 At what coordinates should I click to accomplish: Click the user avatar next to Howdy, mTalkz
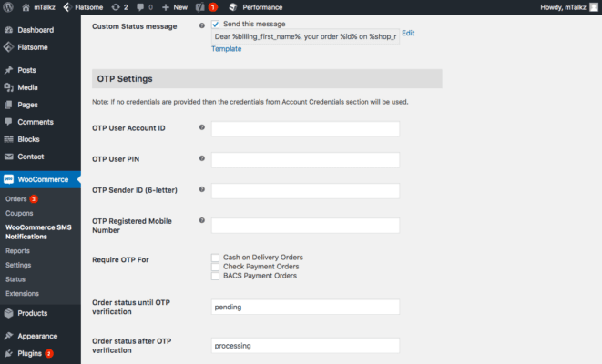tap(594, 7)
